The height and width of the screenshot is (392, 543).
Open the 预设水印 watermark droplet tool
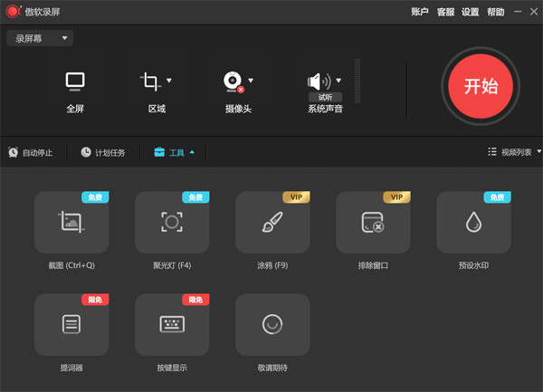point(473,222)
